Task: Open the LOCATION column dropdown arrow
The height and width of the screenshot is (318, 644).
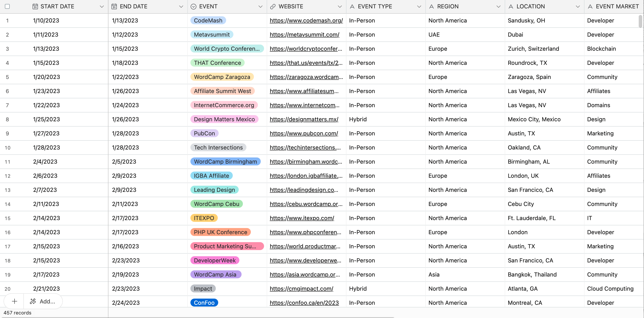Action: 578,7
